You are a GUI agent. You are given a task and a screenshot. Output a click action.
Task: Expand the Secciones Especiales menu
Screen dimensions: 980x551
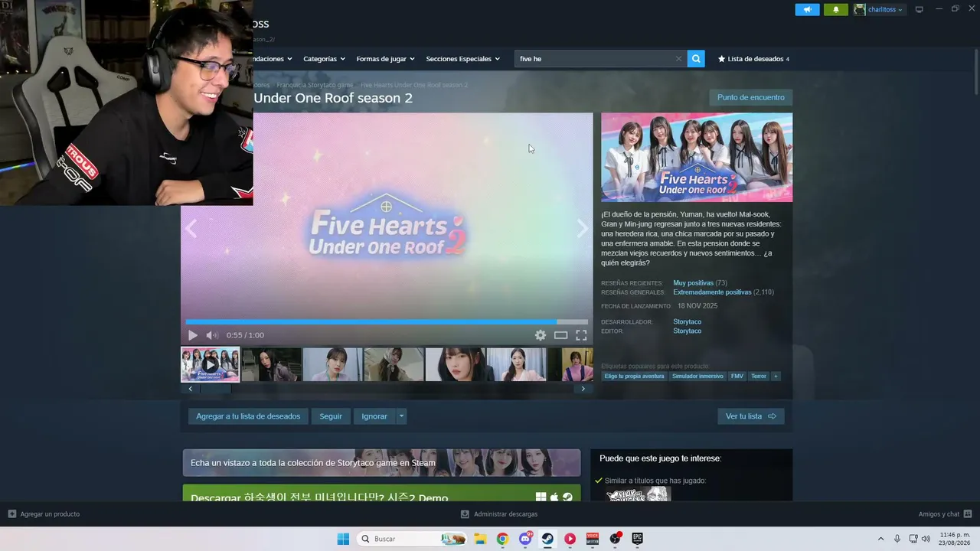click(462, 59)
